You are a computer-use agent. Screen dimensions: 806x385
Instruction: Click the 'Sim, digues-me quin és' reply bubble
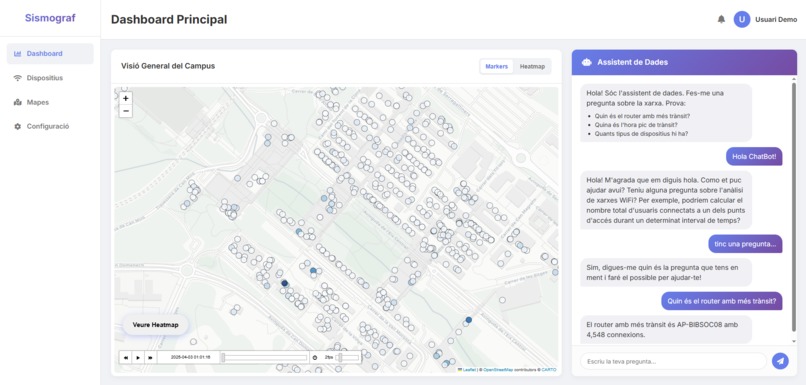(x=666, y=272)
